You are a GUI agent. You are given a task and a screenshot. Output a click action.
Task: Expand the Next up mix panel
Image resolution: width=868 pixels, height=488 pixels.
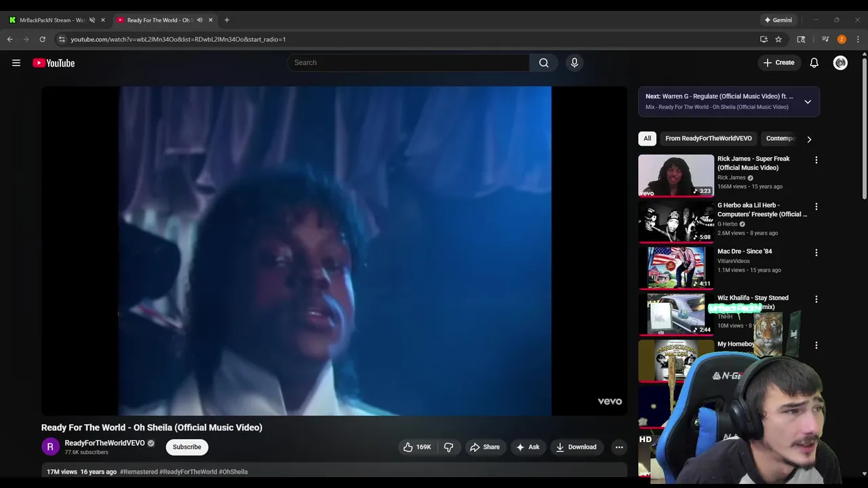808,102
